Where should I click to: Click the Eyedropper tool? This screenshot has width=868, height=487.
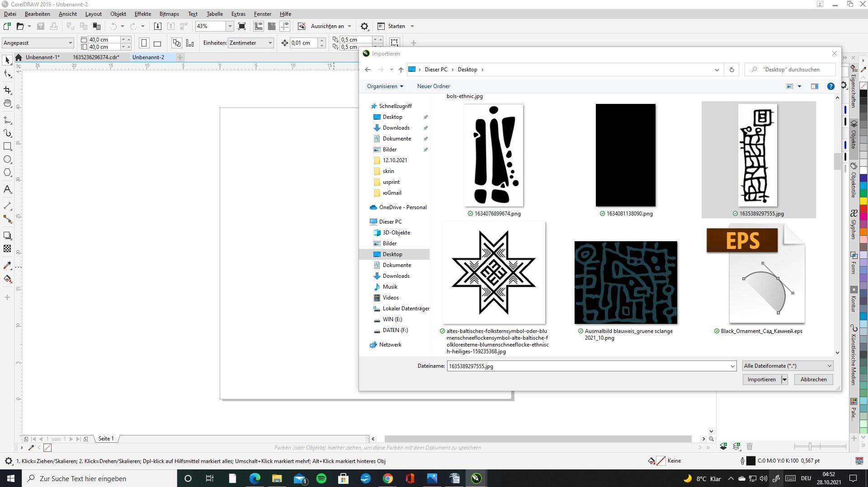pos(7,266)
